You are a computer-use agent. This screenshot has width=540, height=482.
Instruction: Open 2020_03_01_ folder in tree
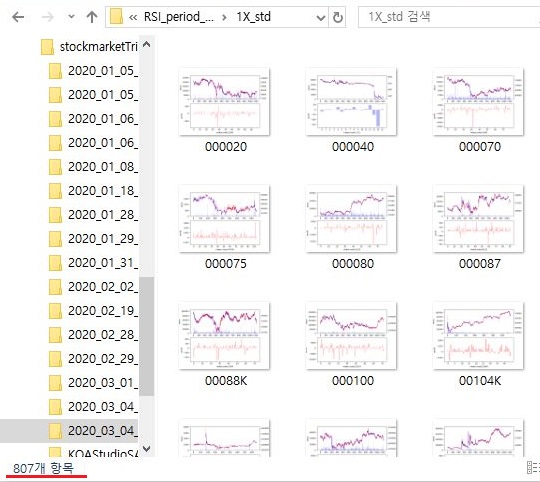tap(103, 383)
